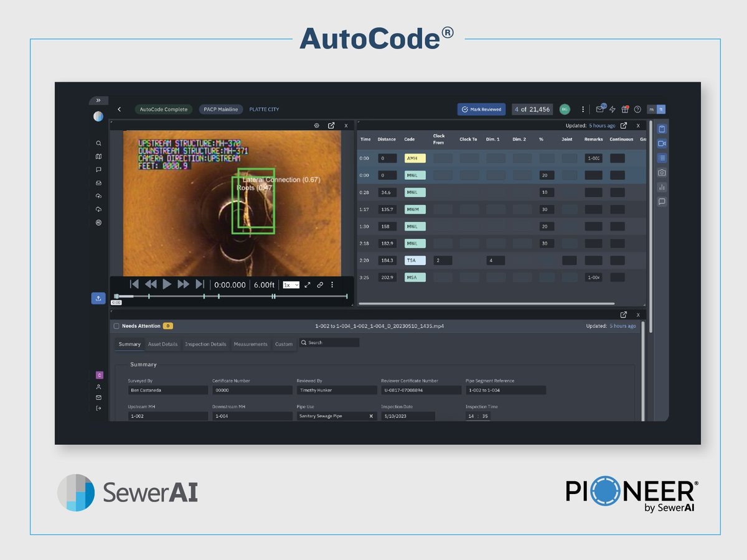747x560 pixels.
Task: Click the cloud upload icon in sidebar
Action: (x=98, y=196)
